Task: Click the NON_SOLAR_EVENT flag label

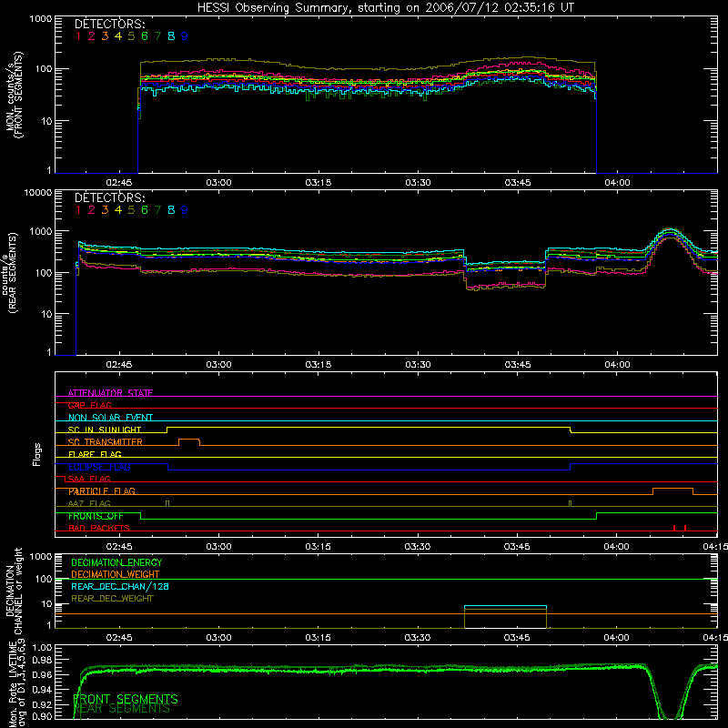Action: [110, 418]
